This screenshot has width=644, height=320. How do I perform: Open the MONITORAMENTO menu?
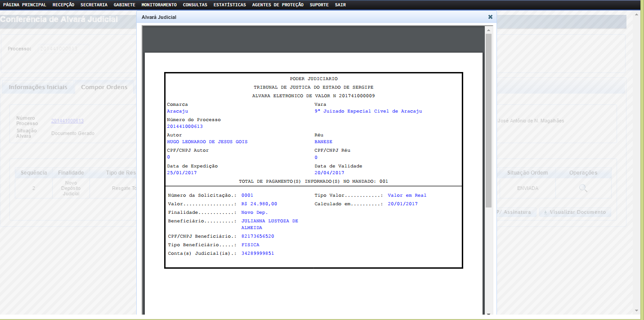tap(159, 5)
